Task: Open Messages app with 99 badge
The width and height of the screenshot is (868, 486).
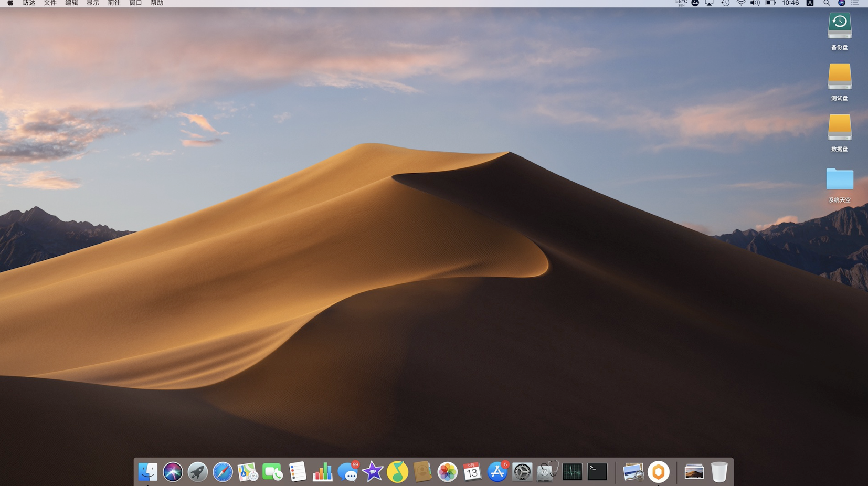Action: pos(347,472)
